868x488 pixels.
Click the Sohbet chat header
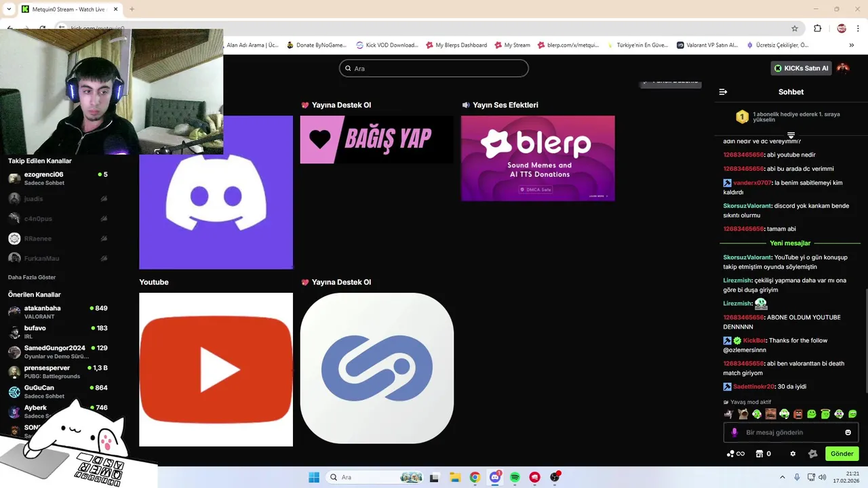point(791,91)
